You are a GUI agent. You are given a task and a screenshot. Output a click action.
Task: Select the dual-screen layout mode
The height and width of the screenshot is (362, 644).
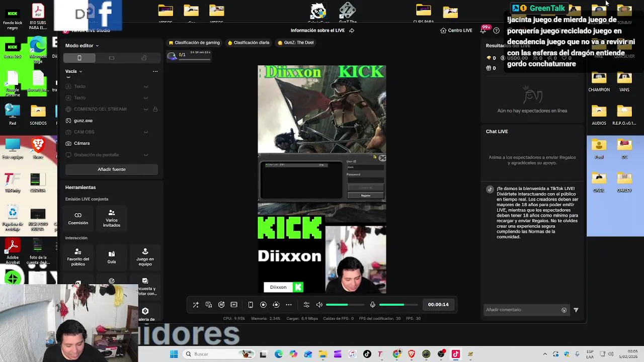pyautogui.click(x=144, y=58)
